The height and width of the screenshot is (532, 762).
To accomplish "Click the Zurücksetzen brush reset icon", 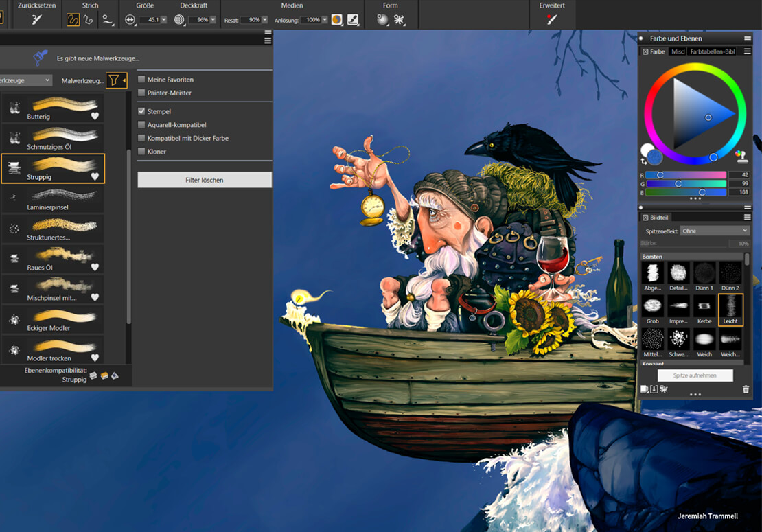I will 36,19.
